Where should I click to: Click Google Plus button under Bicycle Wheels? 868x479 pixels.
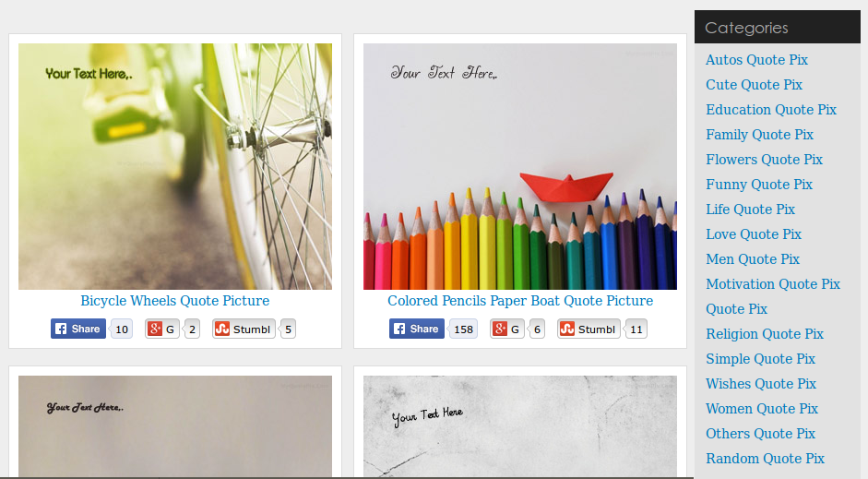pyautogui.click(x=162, y=329)
